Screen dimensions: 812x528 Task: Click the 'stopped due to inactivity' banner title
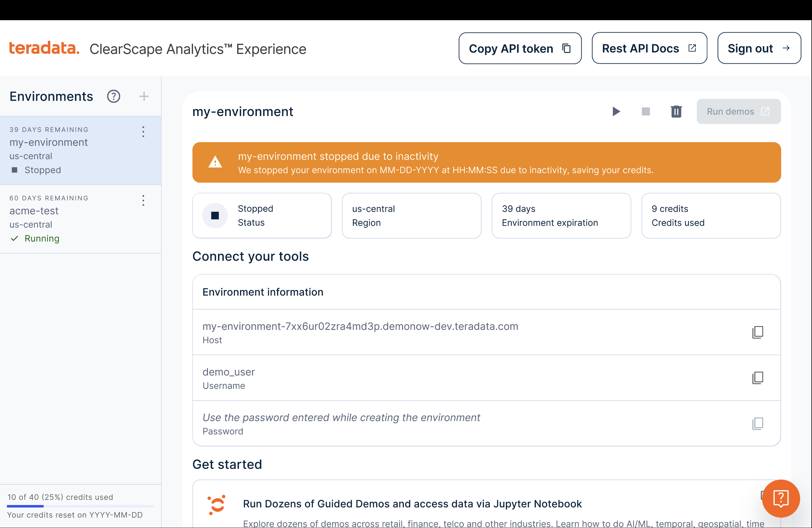pyautogui.click(x=338, y=156)
